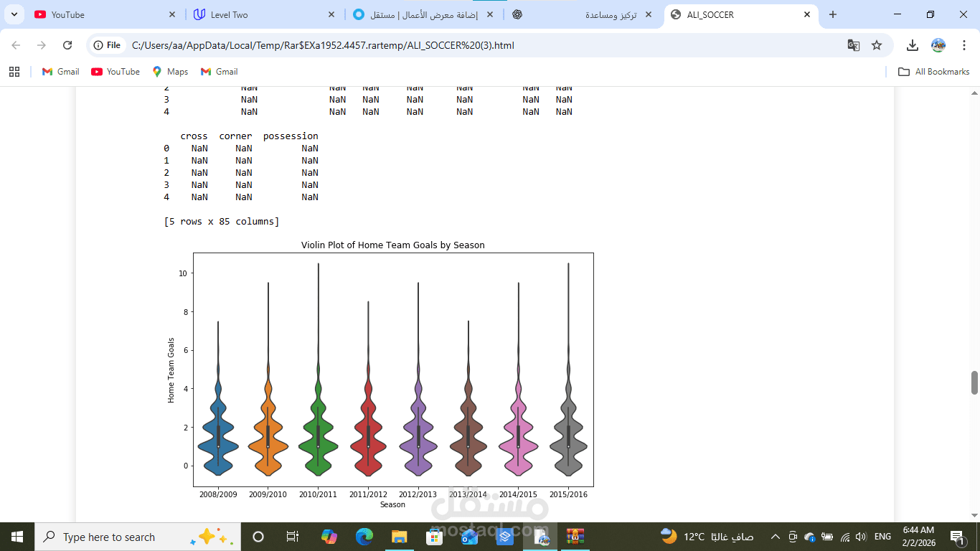Open the tab search chevron dropdown
This screenshot has height=551, width=980.
(x=13, y=14)
